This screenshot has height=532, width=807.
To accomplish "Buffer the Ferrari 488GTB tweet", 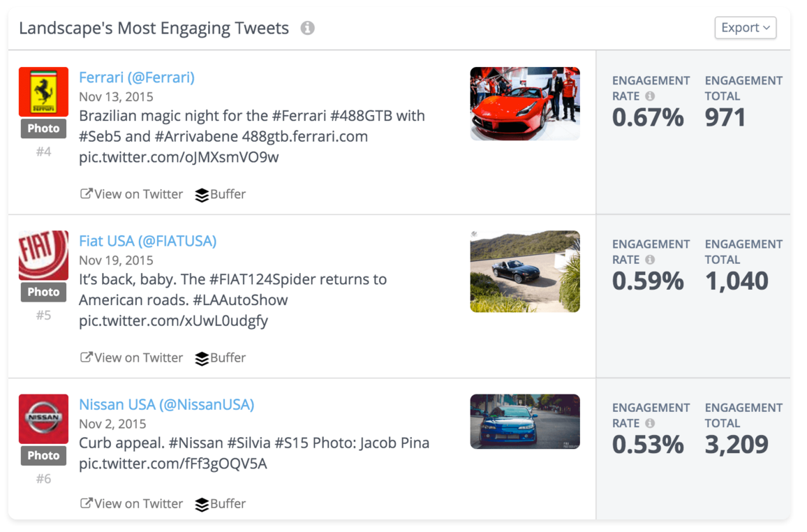I will pos(221,195).
